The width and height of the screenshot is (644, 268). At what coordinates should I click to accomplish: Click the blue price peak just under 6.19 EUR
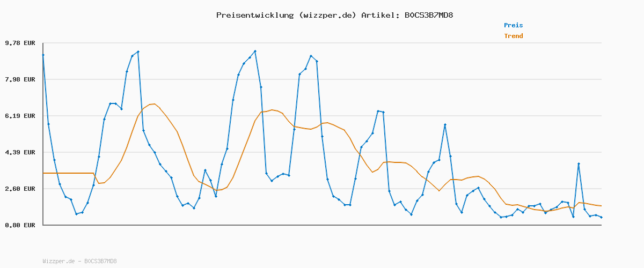pyautogui.click(x=445, y=125)
